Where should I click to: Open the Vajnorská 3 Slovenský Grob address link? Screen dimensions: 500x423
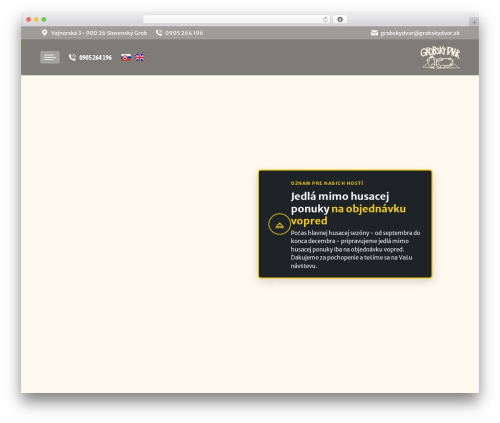[99, 33]
